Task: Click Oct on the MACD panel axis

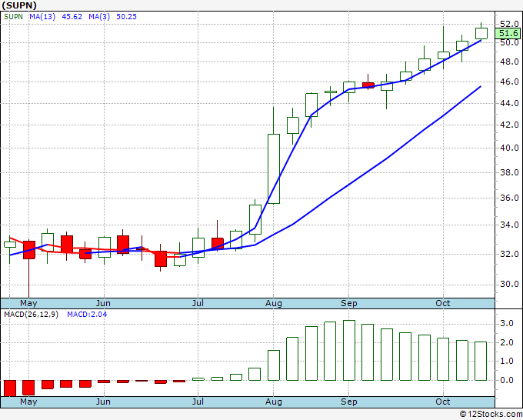Action: point(443,402)
